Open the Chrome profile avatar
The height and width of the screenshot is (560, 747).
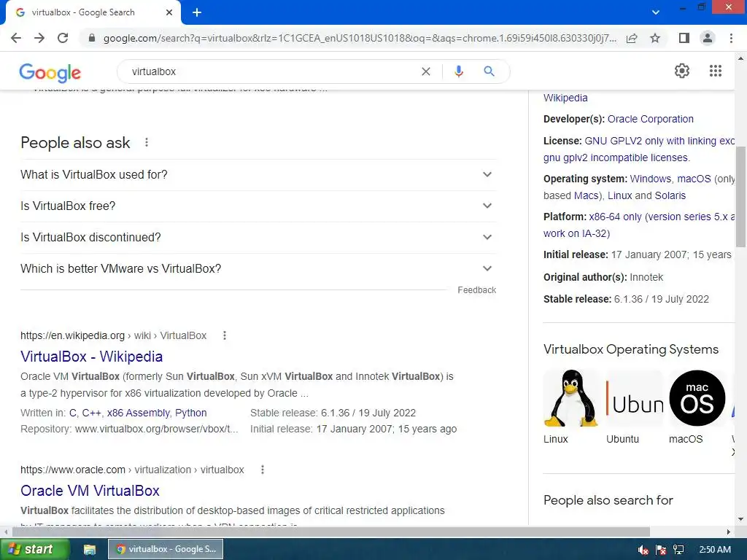pyautogui.click(x=708, y=38)
